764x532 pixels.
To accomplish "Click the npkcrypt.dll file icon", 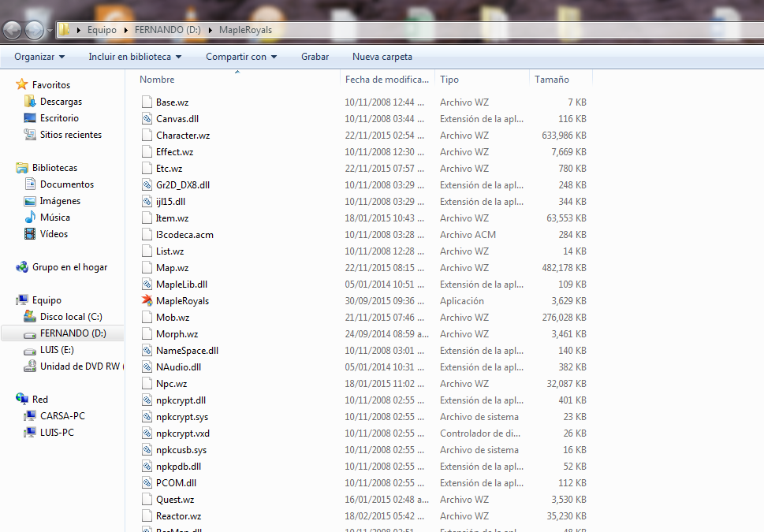I will click(x=147, y=400).
